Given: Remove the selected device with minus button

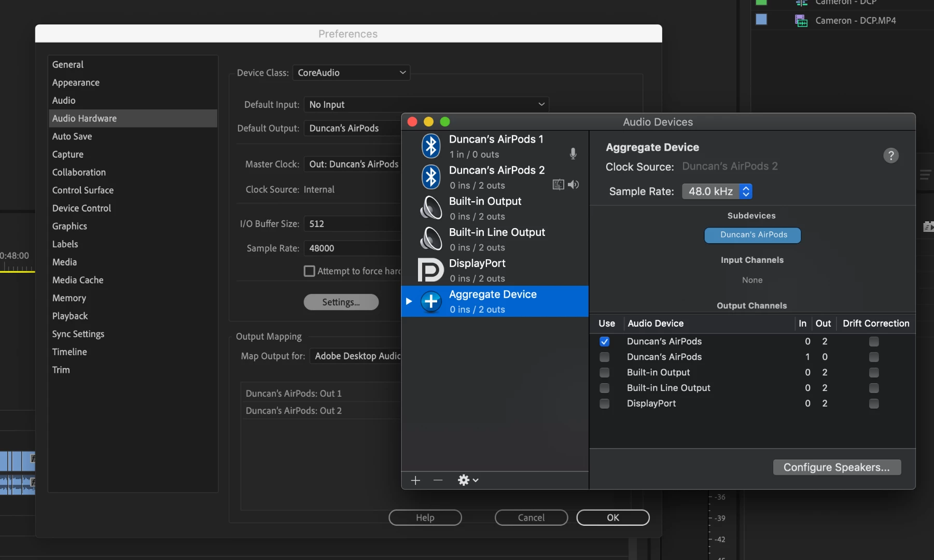Looking at the screenshot, I should pyautogui.click(x=438, y=481).
